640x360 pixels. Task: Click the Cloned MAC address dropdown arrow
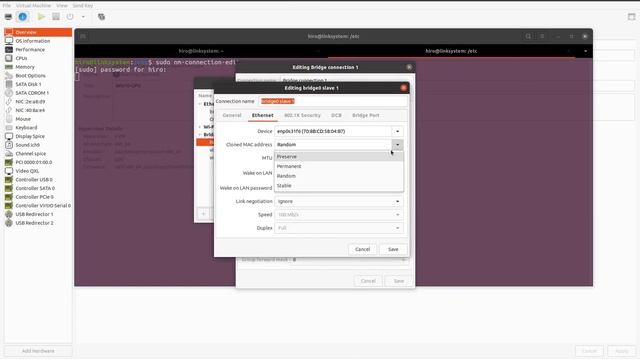(x=398, y=144)
